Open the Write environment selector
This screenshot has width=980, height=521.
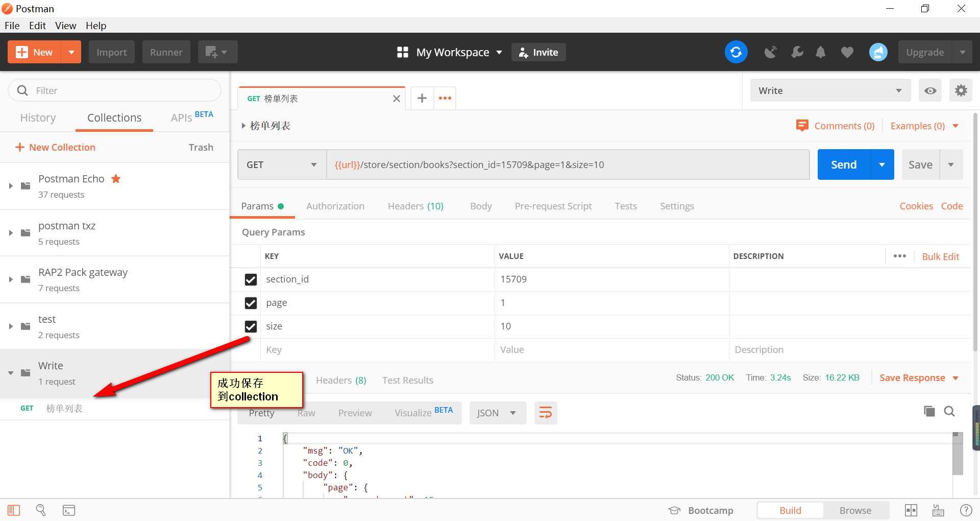tap(830, 90)
